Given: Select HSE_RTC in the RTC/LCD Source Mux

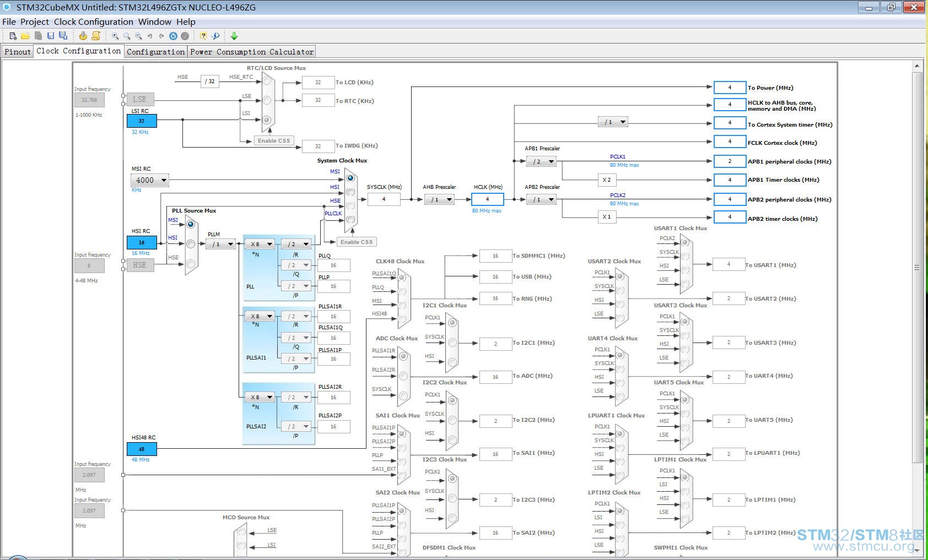Looking at the screenshot, I should [x=267, y=81].
